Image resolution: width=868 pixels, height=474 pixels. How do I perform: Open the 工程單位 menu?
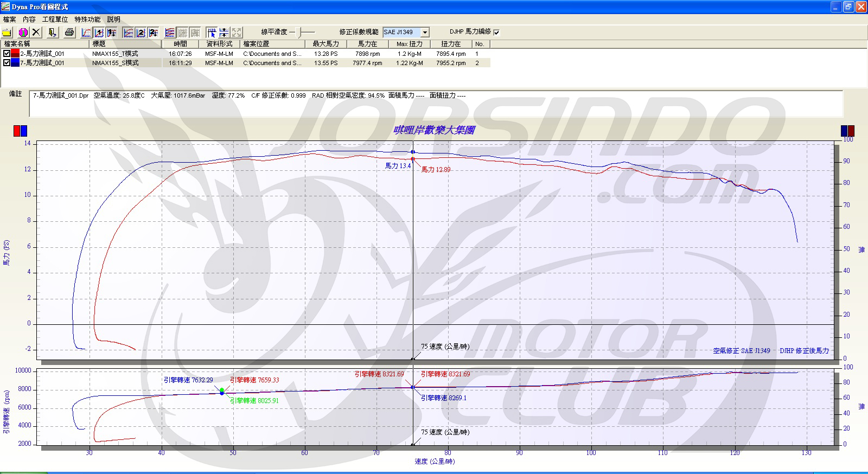coord(55,20)
